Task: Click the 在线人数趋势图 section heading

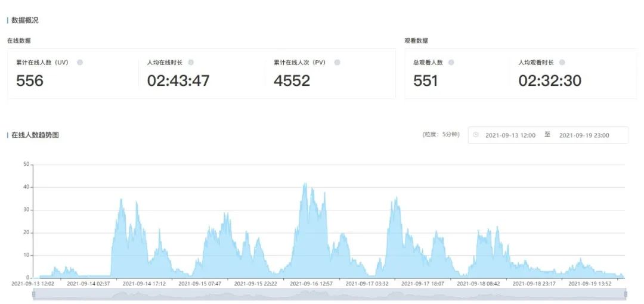Action: click(35, 135)
